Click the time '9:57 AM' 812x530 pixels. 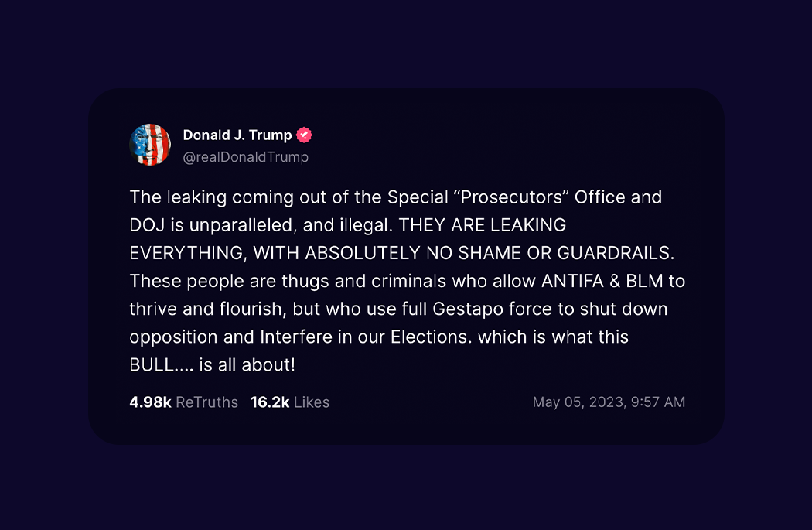click(x=657, y=402)
